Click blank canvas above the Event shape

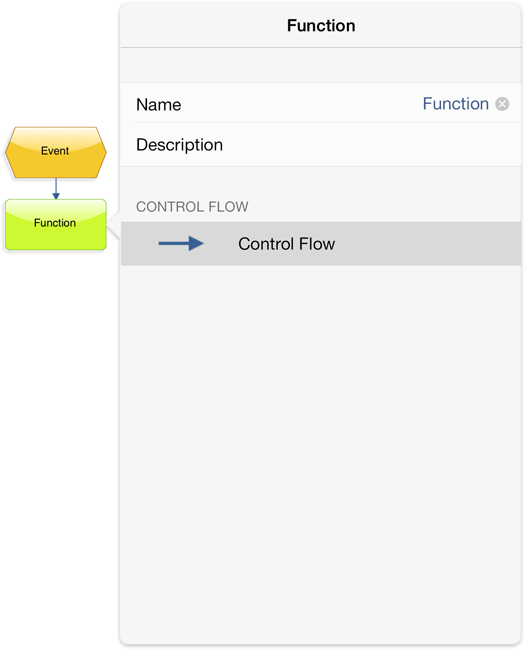coord(56,62)
